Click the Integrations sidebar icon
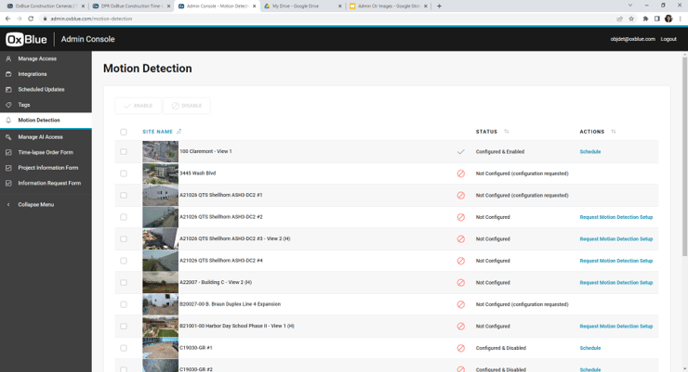Screen dimensions: 688x372 tap(8, 74)
